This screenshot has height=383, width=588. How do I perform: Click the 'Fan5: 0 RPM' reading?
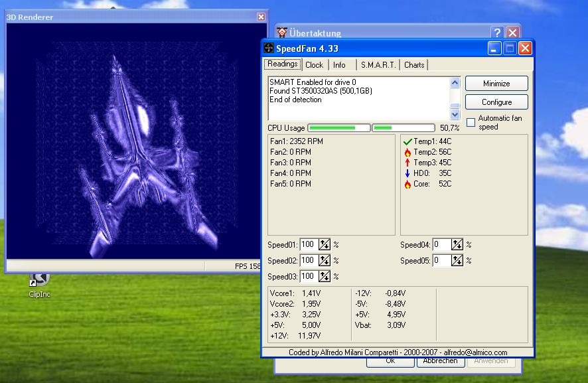(x=290, y=184)
